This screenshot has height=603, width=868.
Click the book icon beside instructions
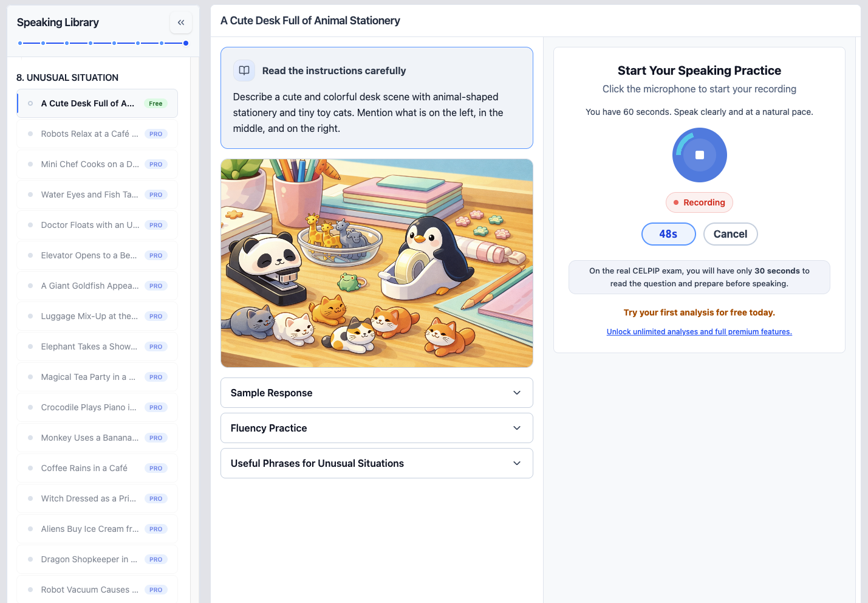(244, 71)
